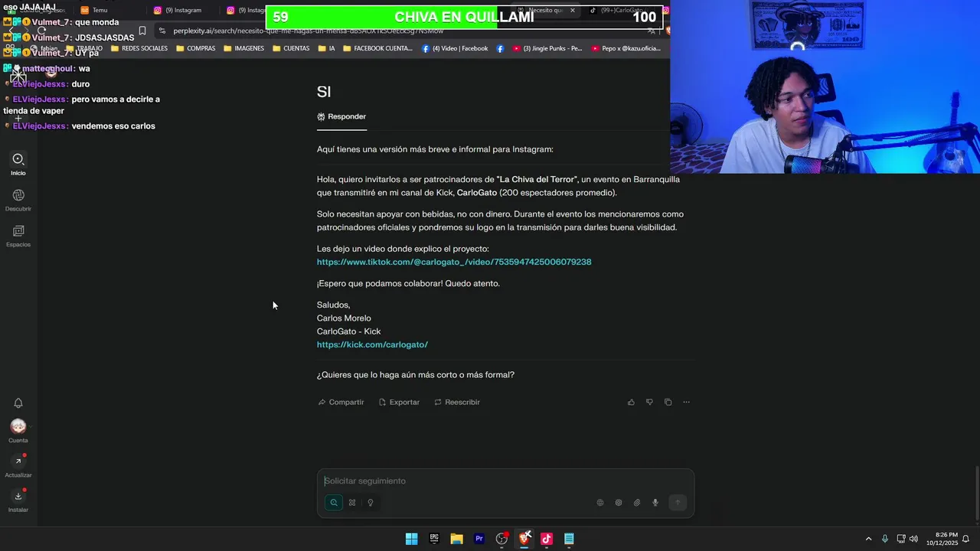Open Inicio in the Perplexity sidebar
This screenshot has width=980, height=551.
pyautogui.click(x=18, y=164)
